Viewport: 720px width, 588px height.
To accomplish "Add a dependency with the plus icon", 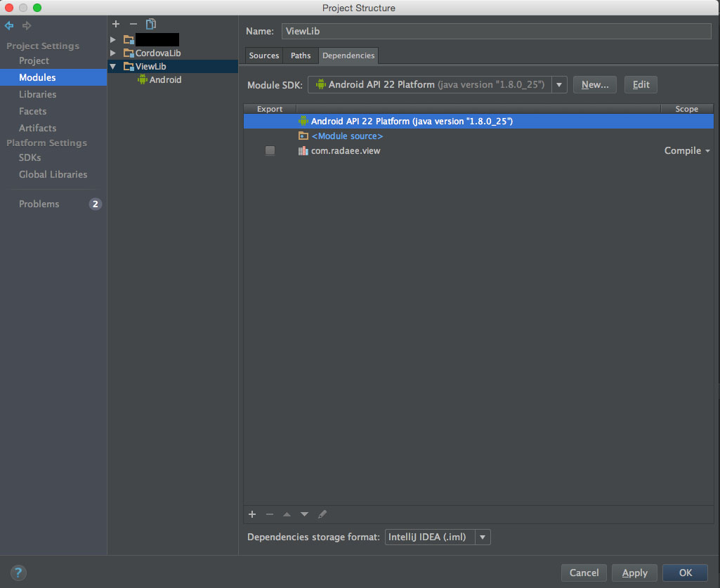I will coord(252,514).
